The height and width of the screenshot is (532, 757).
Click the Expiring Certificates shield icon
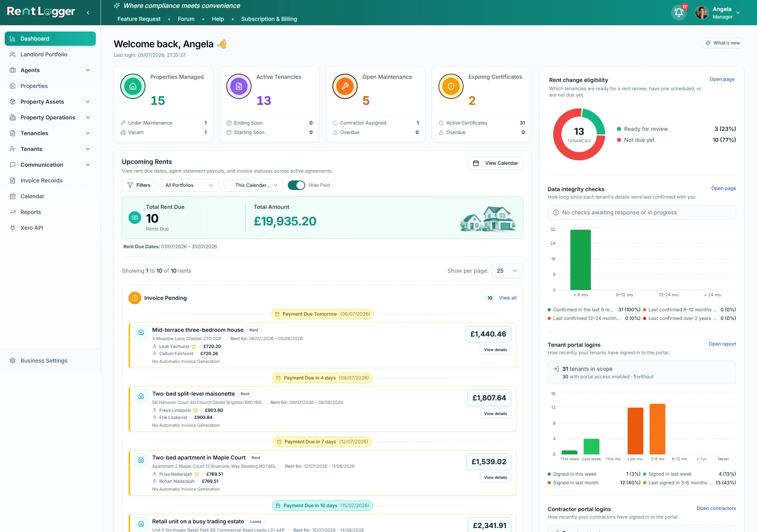451,86
